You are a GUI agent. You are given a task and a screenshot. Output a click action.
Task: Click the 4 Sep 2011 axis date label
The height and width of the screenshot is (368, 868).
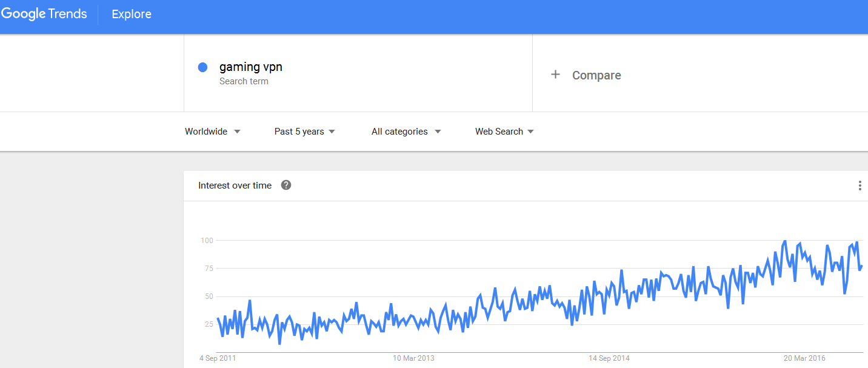[218, 358]
